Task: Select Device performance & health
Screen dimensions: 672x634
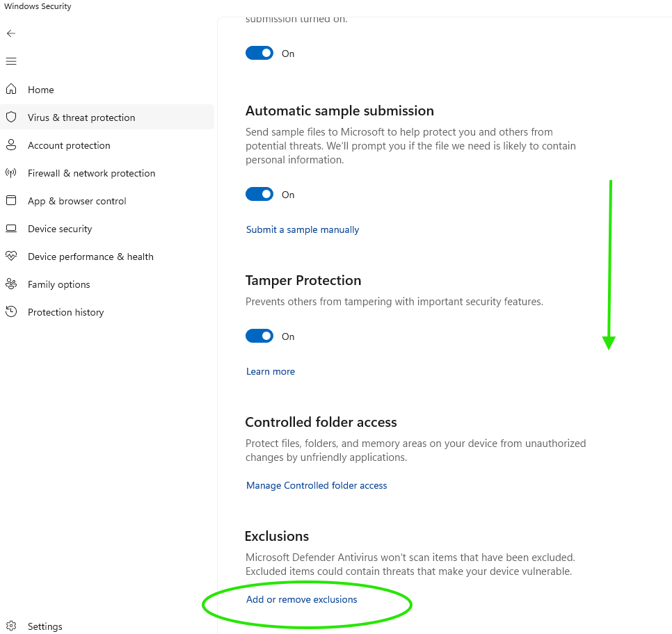Action: 90,256
